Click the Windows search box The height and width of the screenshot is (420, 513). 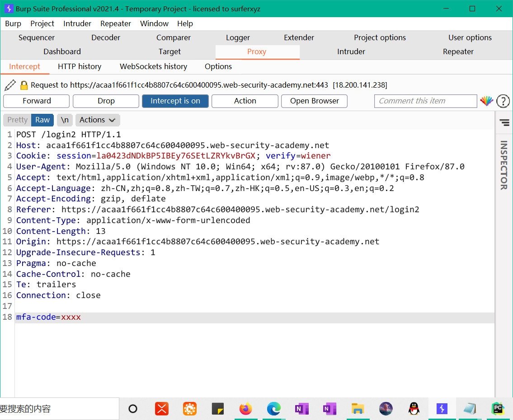pos(59,409)
